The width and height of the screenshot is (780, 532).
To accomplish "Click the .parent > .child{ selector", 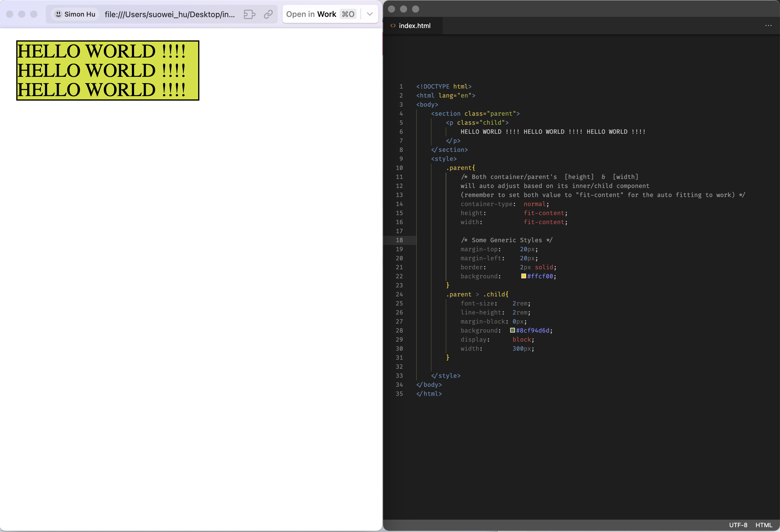I will [477, 294].
